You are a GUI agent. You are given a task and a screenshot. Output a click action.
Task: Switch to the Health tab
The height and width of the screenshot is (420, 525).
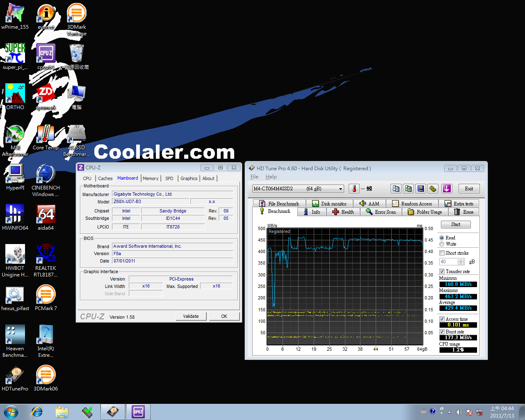tap(343, 212)
